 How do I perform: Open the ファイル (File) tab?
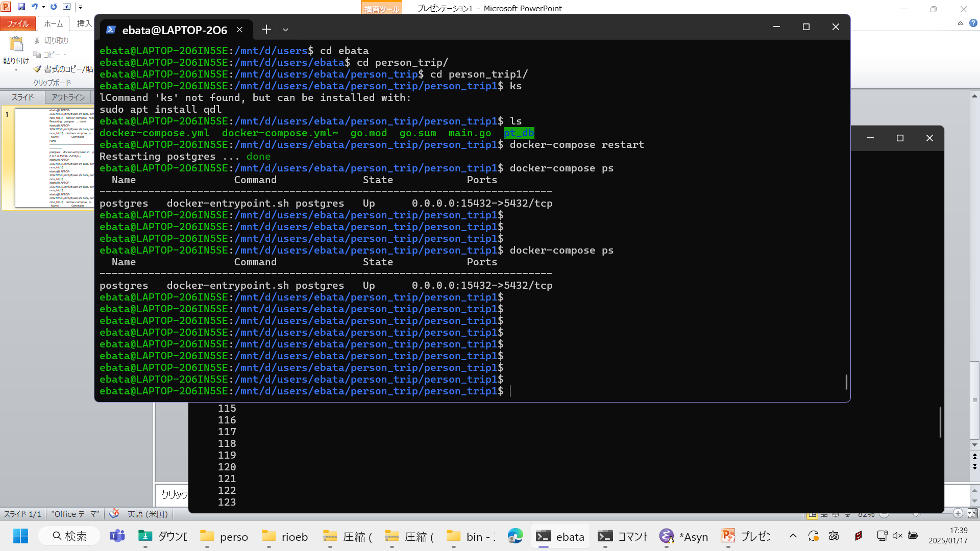coord(18,23)
